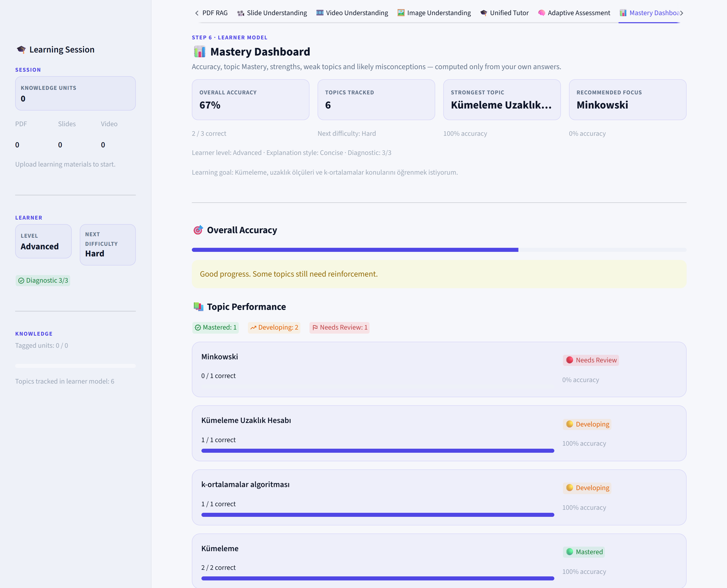The height and width of the screenshot is (588, 727).
Task: Click 'Topics tracked in learner model: 6'
Action: (x=65, y=381)
